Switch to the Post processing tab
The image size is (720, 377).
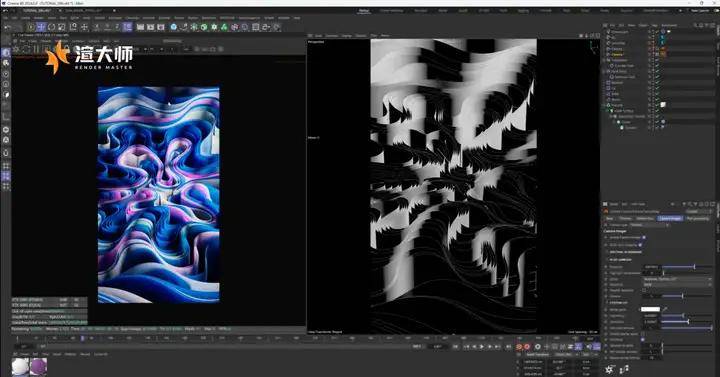[x=698, y=218]
